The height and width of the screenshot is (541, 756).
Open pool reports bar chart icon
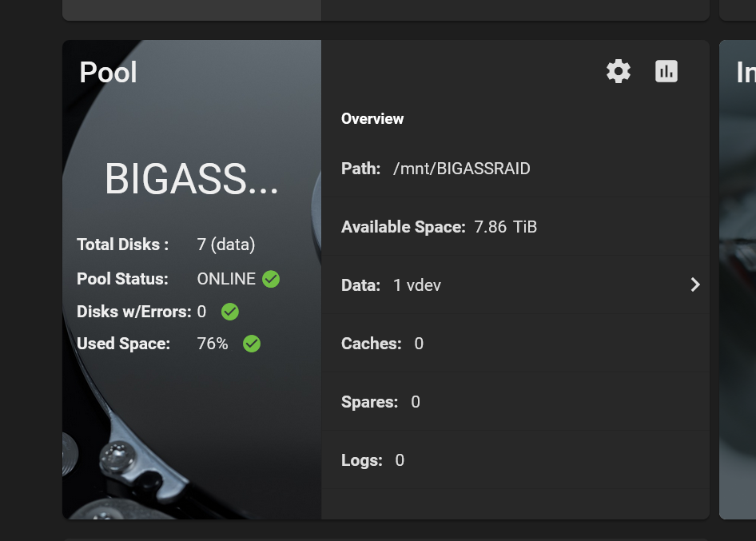pos(666,71)
